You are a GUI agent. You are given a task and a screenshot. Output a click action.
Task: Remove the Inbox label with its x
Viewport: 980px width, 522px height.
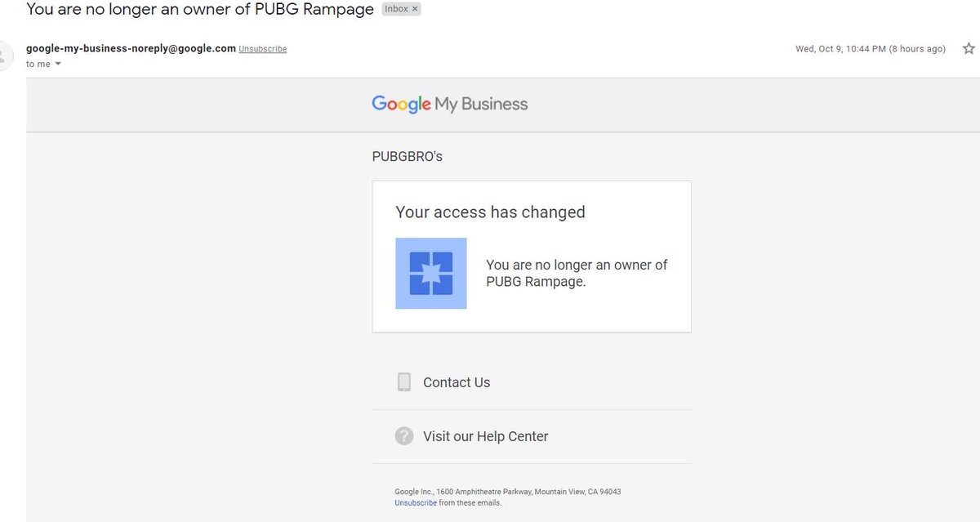click(415, 9)
